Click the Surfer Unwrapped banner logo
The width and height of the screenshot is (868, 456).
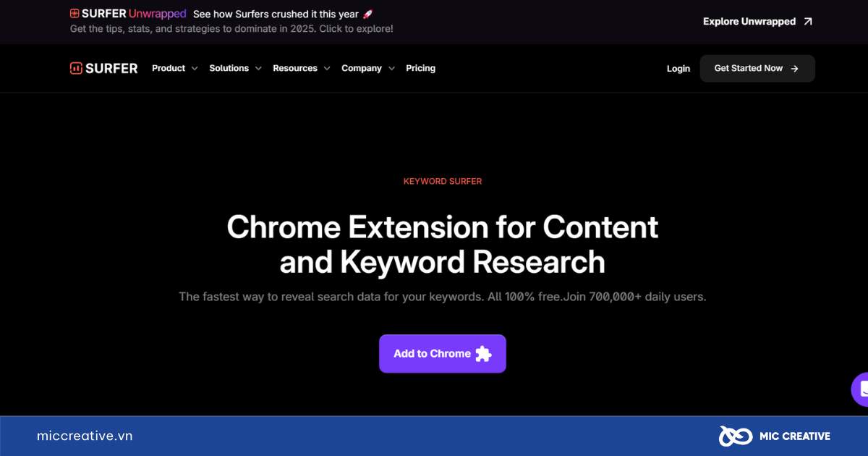pos(128,14)
